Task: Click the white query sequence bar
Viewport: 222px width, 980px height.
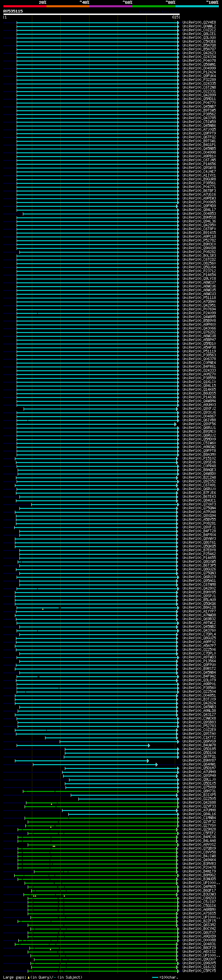Action: (92, 14)
